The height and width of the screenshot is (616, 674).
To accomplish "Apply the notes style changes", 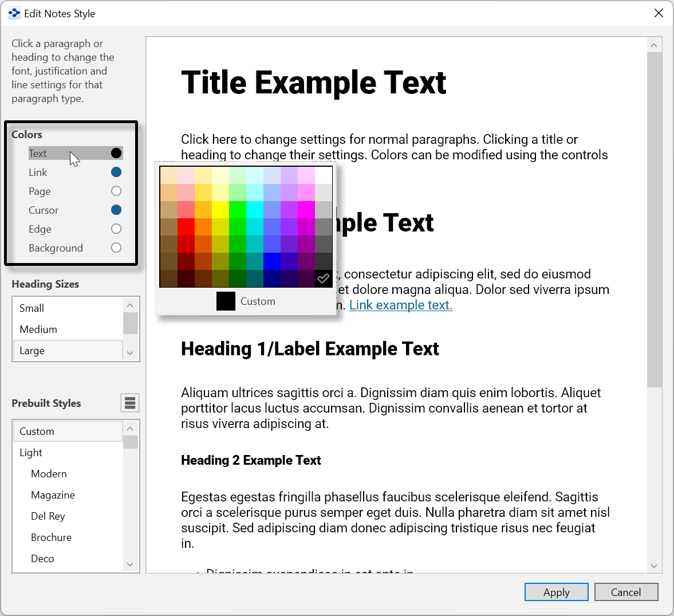I will click(x=556, y=592).
